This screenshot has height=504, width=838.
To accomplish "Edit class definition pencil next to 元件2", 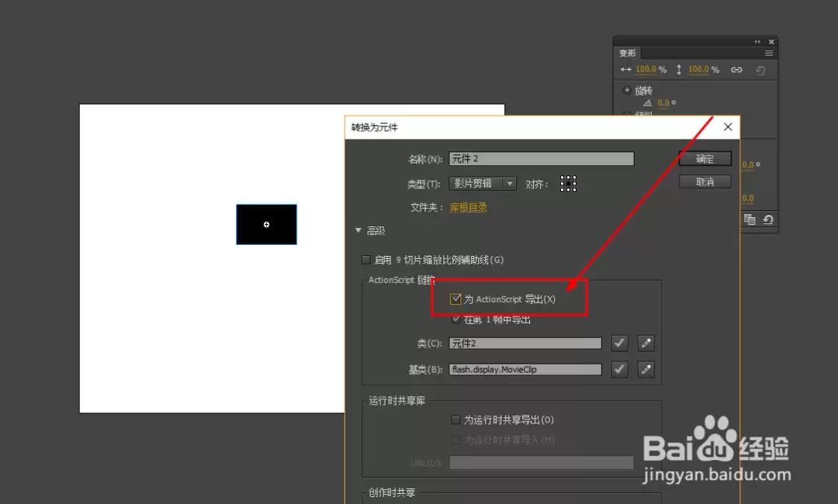I will tap(646, 343).
